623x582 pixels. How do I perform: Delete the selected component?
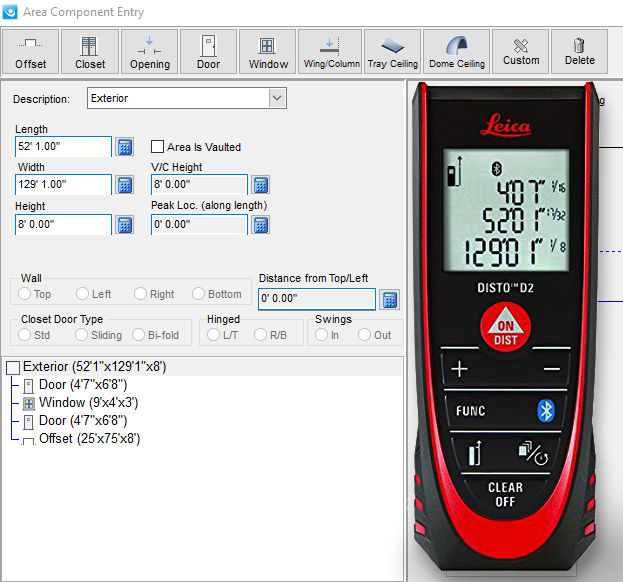click(x=580, y=52)
